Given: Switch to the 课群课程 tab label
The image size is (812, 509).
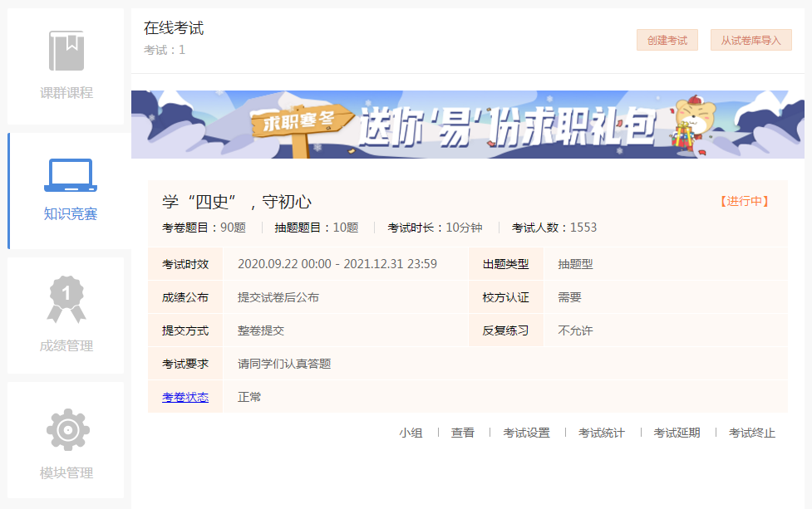Looking at the screenshot, I should (66, 93).
